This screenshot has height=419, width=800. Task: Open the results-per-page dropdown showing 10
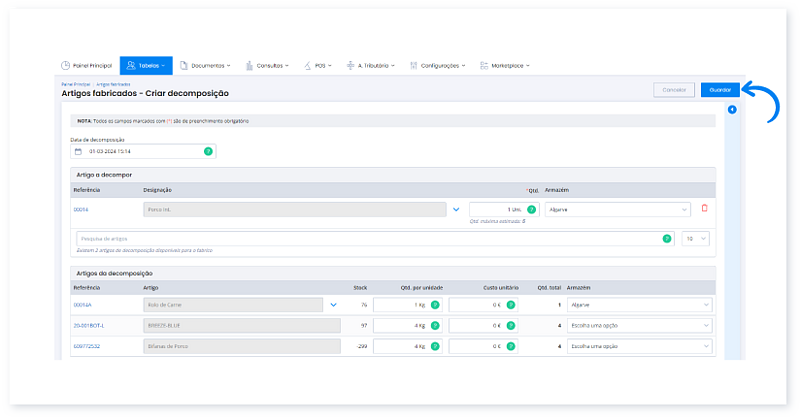[697, 239]
